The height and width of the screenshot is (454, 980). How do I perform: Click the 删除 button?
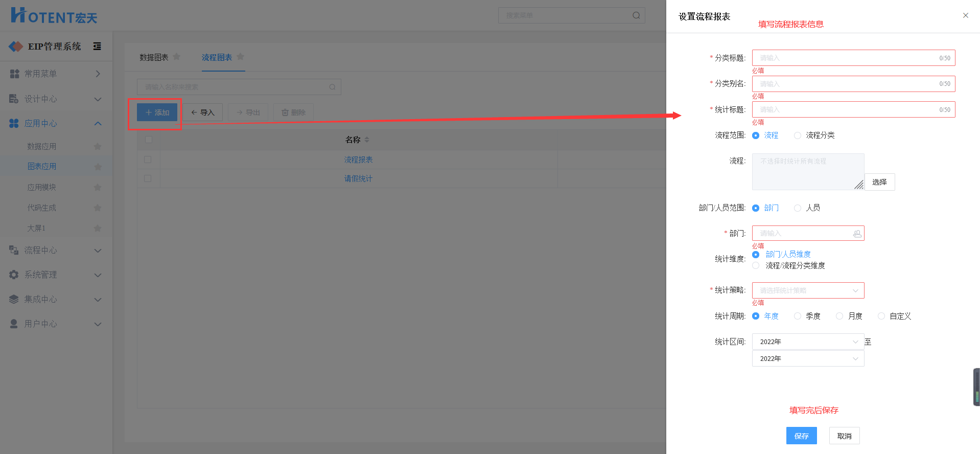coord(293,112)
